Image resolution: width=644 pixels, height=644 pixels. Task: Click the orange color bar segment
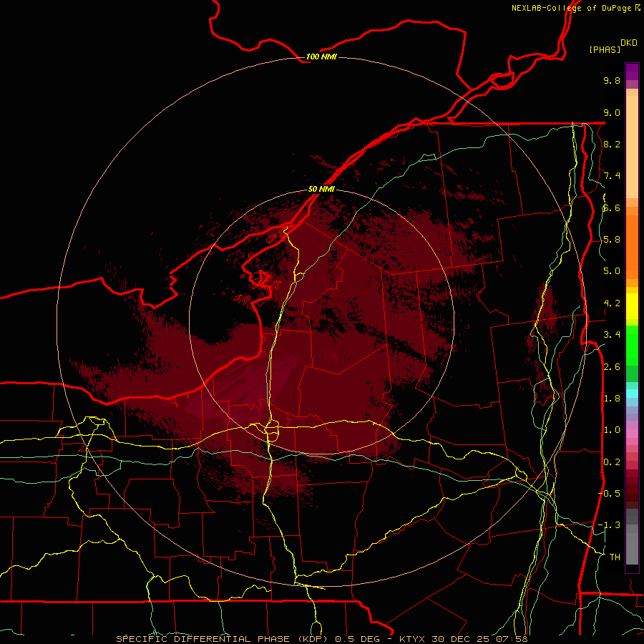coord(632,248)
